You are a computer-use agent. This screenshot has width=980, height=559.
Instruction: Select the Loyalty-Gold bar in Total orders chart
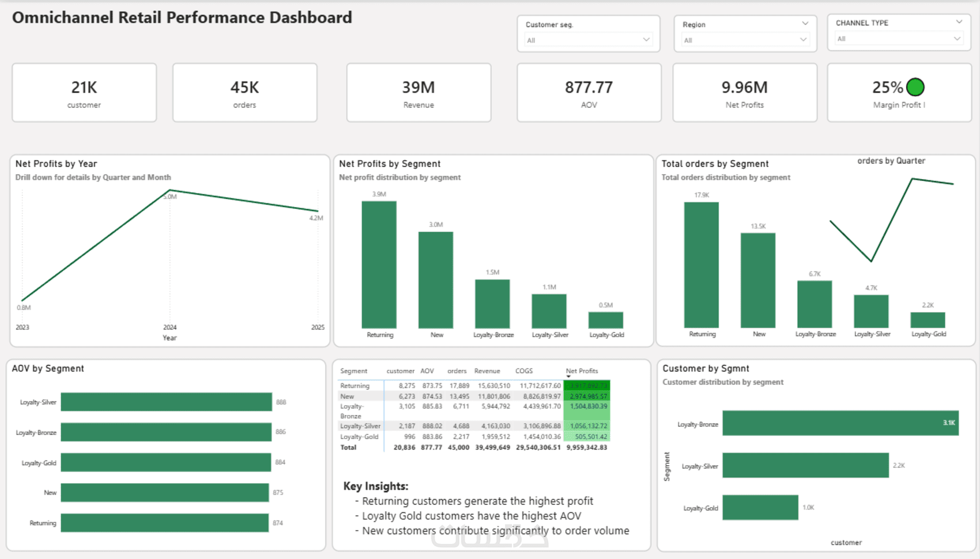[x=928, y=320]
